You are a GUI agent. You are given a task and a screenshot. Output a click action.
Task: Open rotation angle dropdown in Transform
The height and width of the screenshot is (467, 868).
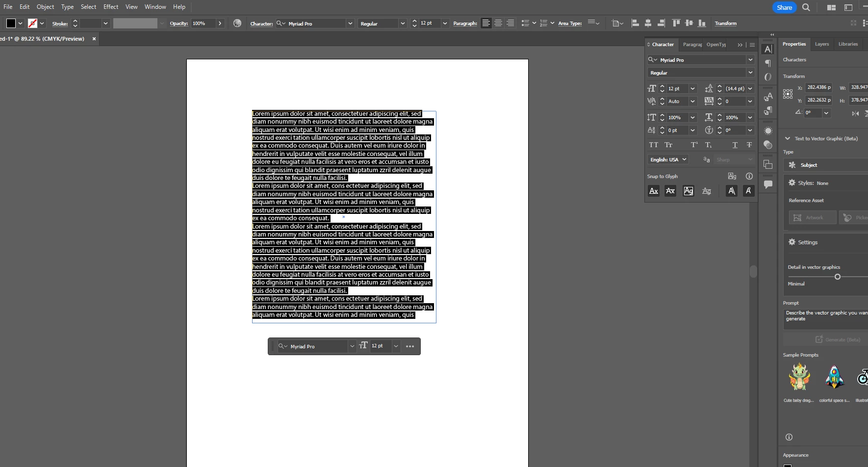[826, 112]
